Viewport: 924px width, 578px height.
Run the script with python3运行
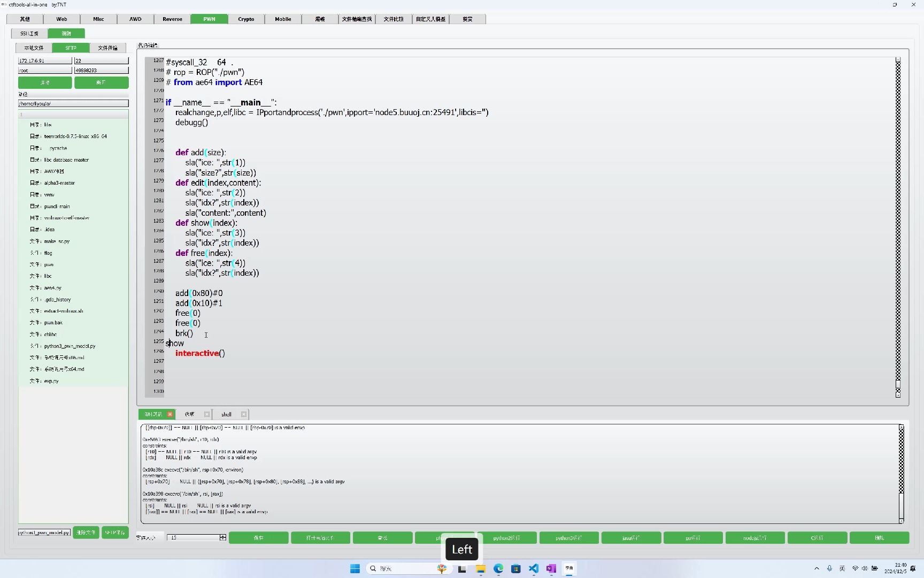pyautogui.click(x=568, y=538)
